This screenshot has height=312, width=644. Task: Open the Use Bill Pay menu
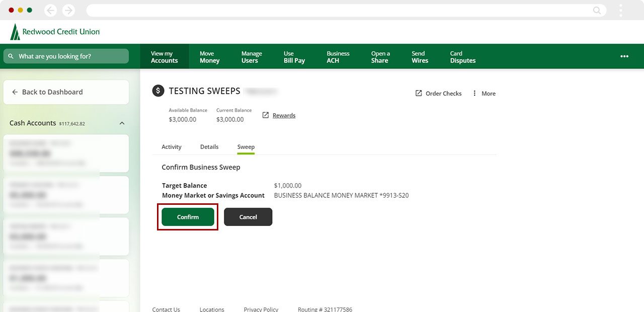(294, 56)
